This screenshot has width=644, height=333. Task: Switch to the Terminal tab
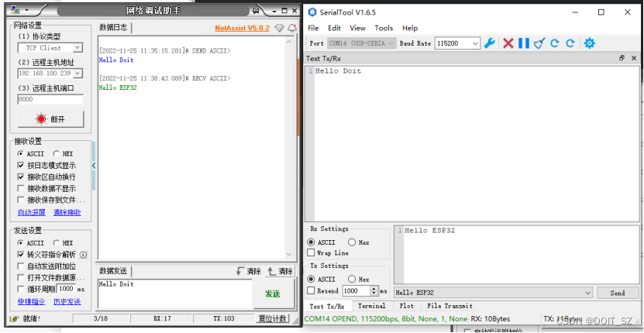click(x=372, y=306)
